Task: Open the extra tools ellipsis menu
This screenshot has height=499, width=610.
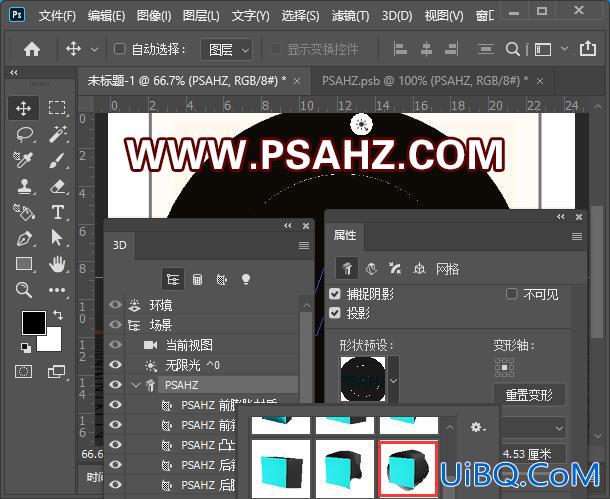Action: pos(57,290)
